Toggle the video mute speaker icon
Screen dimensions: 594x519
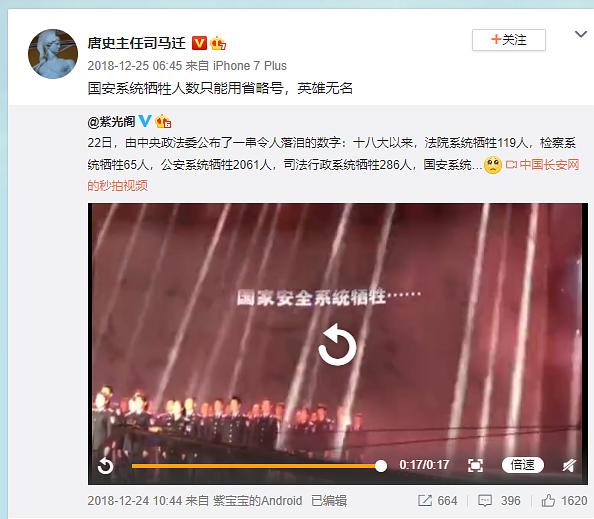coord(569,465)
